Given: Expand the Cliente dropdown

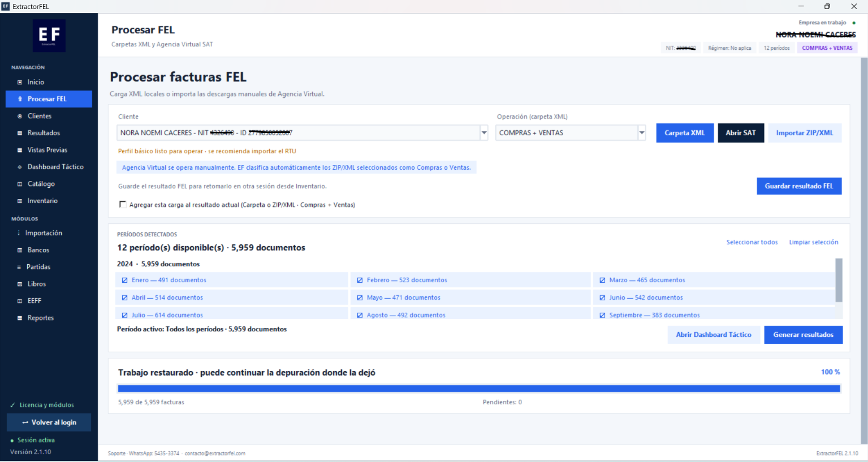Looking at the screenshot, I should [x=484, y=133].
